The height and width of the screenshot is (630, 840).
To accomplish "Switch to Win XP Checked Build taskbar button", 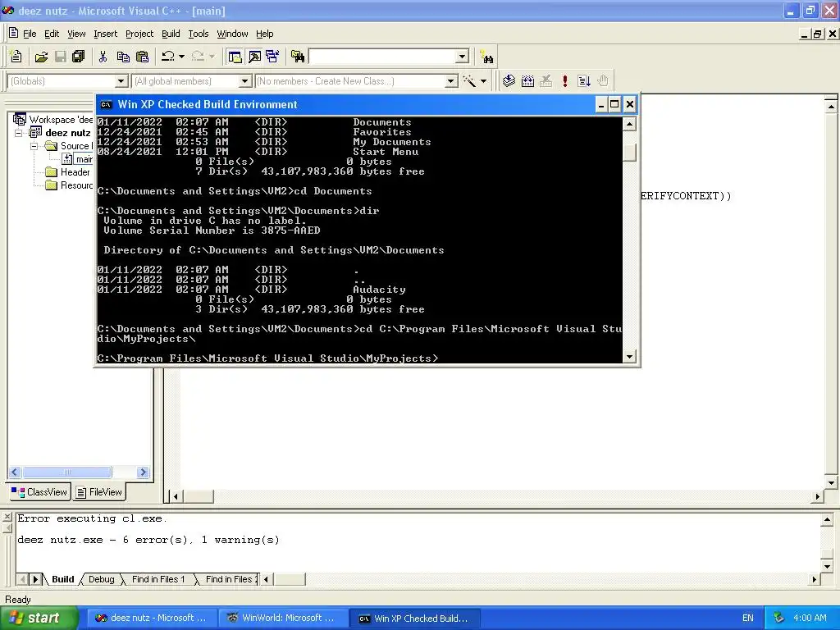I will click(x=413, y=619).
